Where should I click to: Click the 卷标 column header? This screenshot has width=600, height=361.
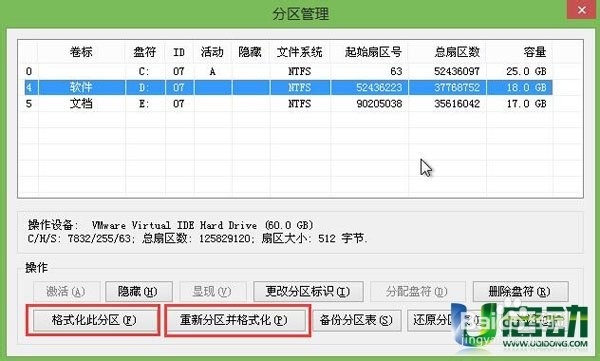tap(81, 52)
